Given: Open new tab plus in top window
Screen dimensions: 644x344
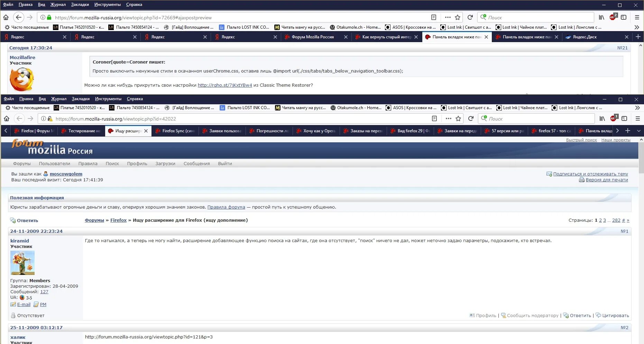Looking at the screenshot, I should 638,37.
